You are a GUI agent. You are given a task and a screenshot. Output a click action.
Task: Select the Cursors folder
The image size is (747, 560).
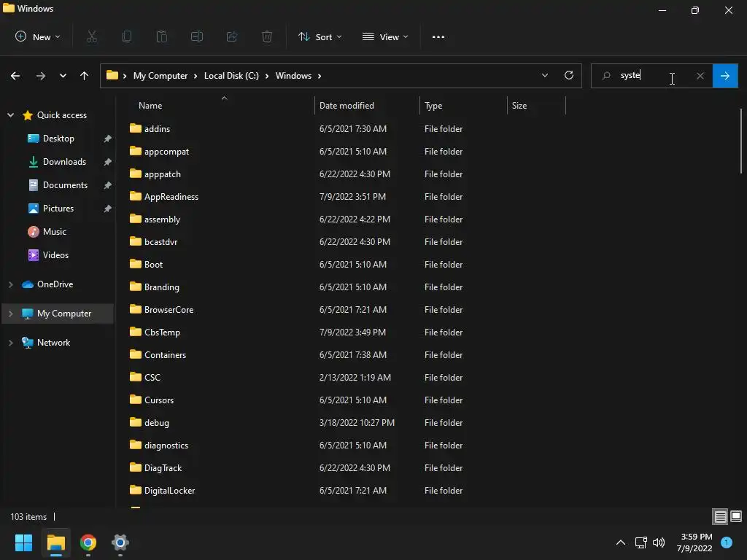click(x=158, y=400)
